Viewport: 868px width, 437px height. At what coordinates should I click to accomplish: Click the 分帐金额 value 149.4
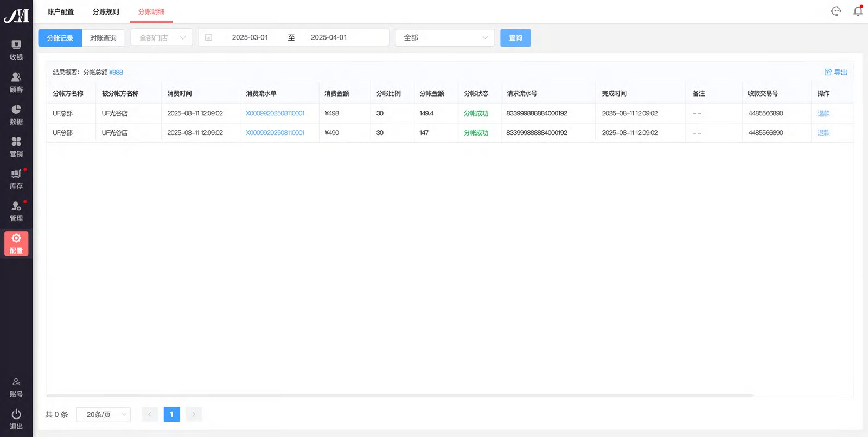coord(426,113)
